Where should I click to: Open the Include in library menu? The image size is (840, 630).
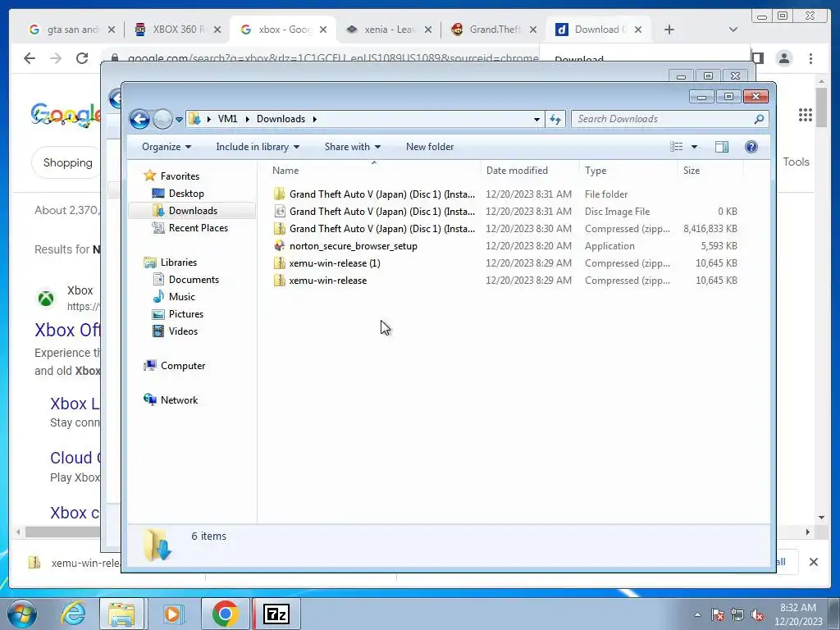(258, 147)
